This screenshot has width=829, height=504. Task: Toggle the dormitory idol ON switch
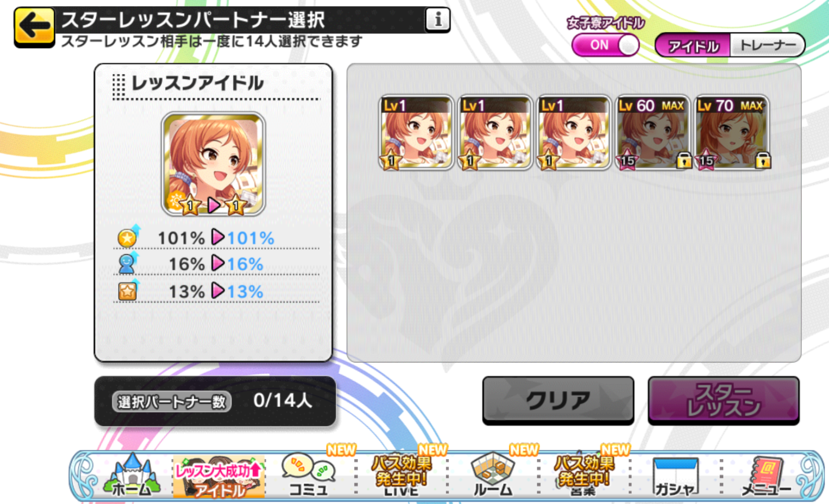[x=605, y=45]
